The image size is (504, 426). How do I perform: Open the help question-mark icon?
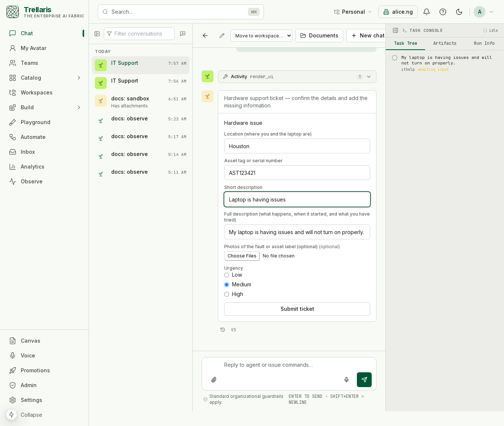[x=443, y=12]
